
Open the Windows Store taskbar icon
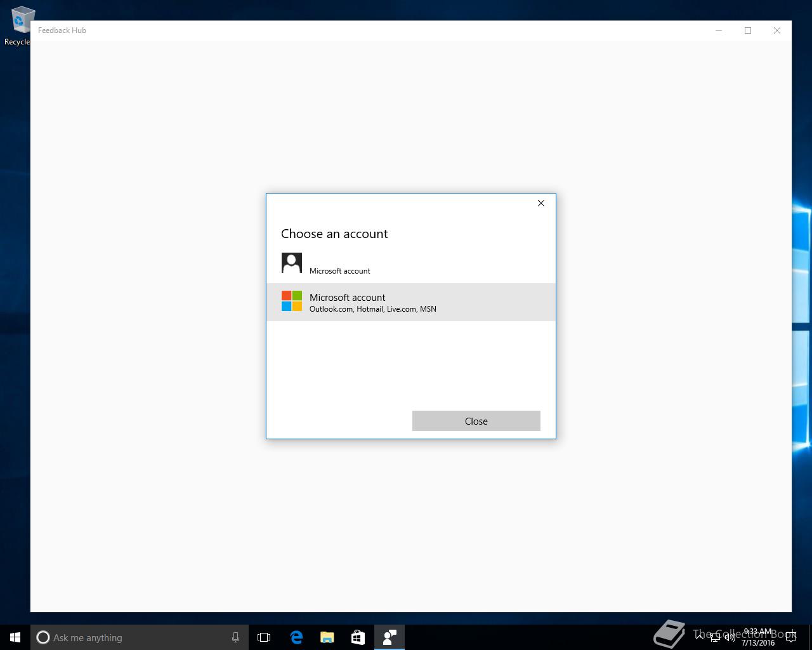click(358, 637)
